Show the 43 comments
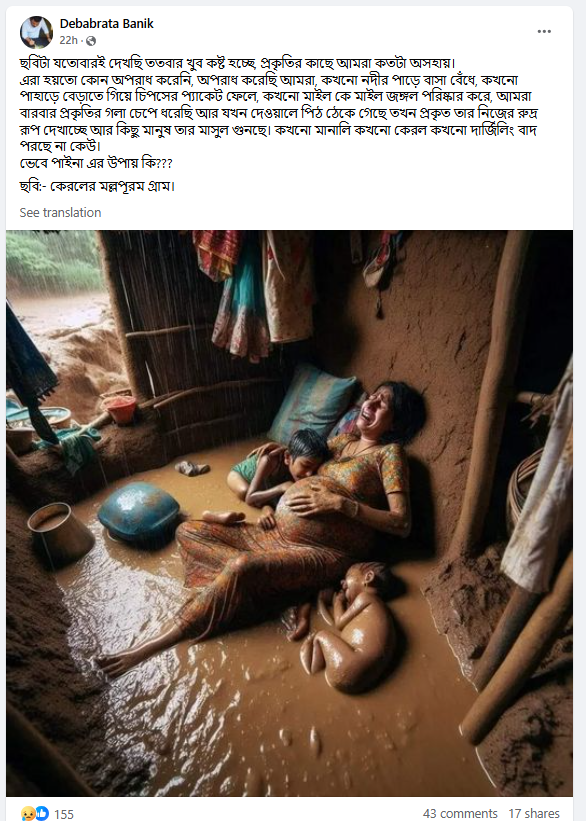586x821 pixels. (460, 813)
